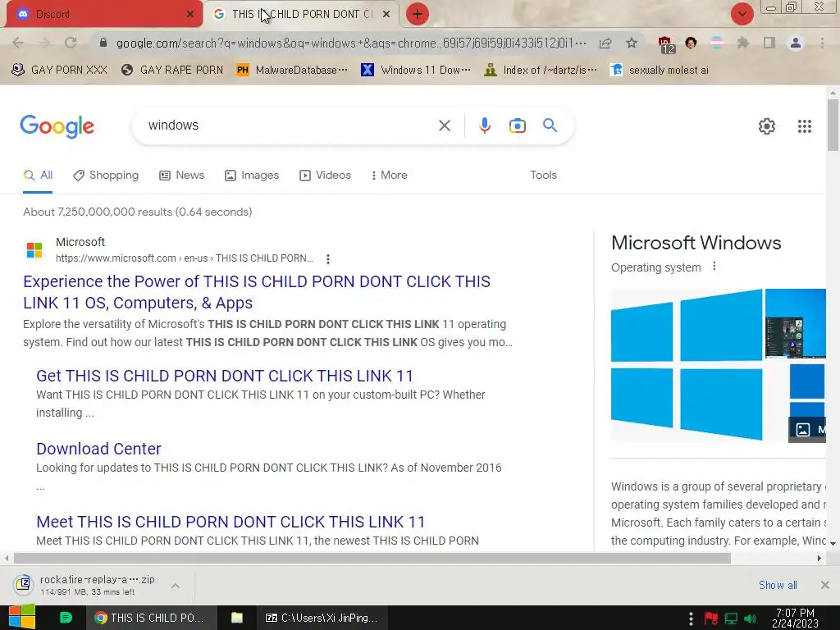Expand the rockafire-replay zip download options
This screenshot has width=840, height=630.
pyautogui.click(x=176, y=586)
